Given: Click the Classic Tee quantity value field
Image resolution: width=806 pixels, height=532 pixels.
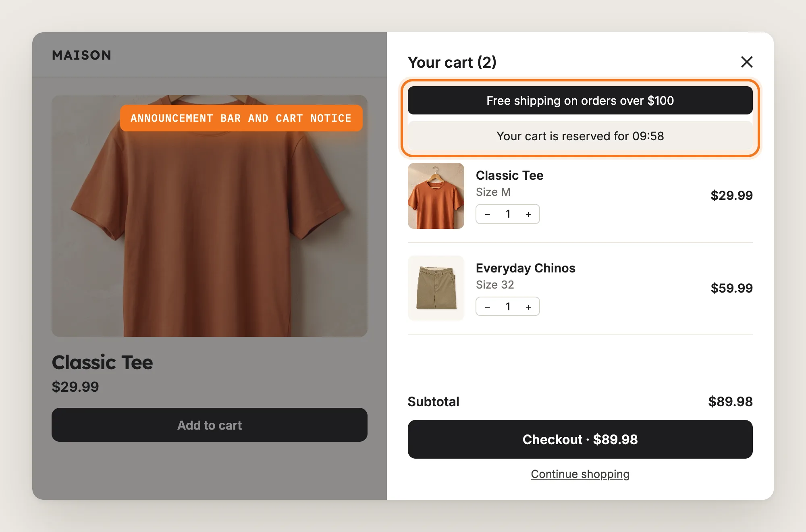Looking at the screenshot, I should click(508, 214).
